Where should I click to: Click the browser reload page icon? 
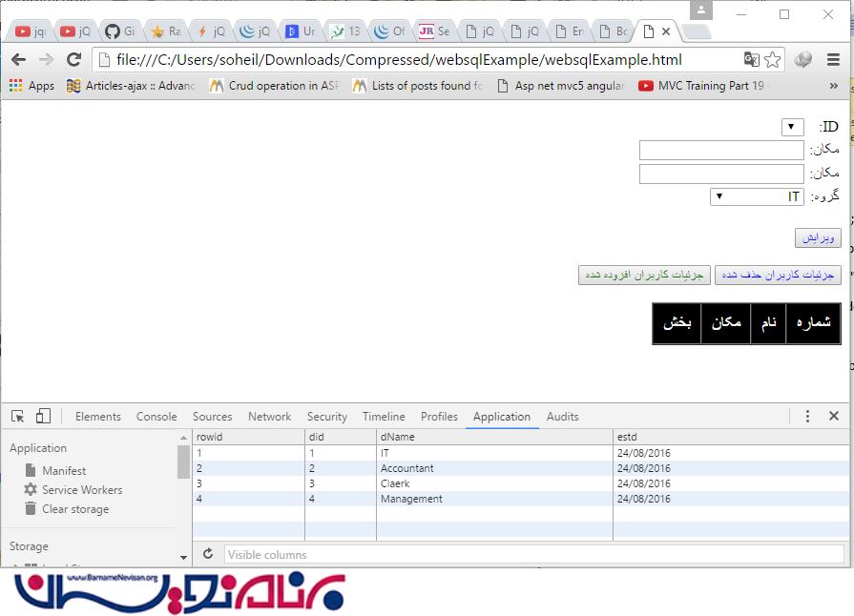click(x=73, y=60)
